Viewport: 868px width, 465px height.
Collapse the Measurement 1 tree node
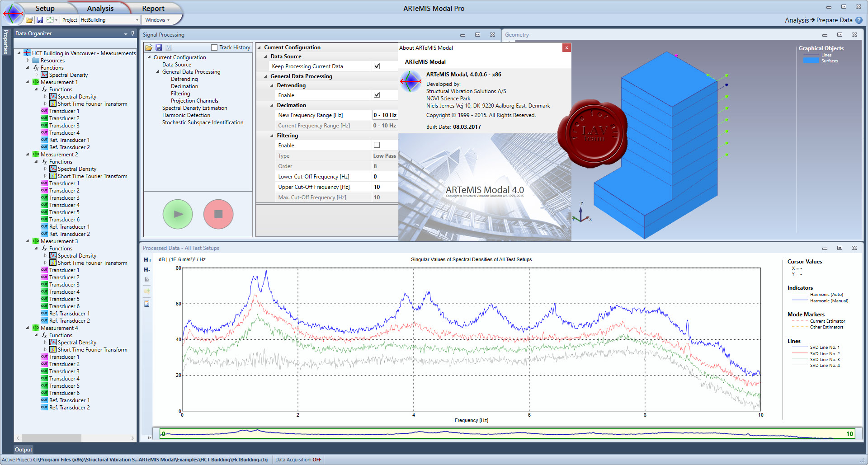tap(28, 82)
